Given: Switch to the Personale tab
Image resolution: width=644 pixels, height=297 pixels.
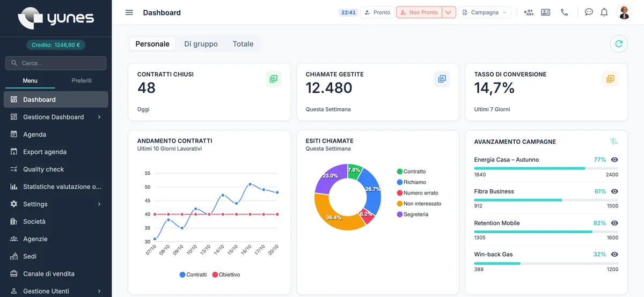Looking at the screenshot, I should pos(152,44).
